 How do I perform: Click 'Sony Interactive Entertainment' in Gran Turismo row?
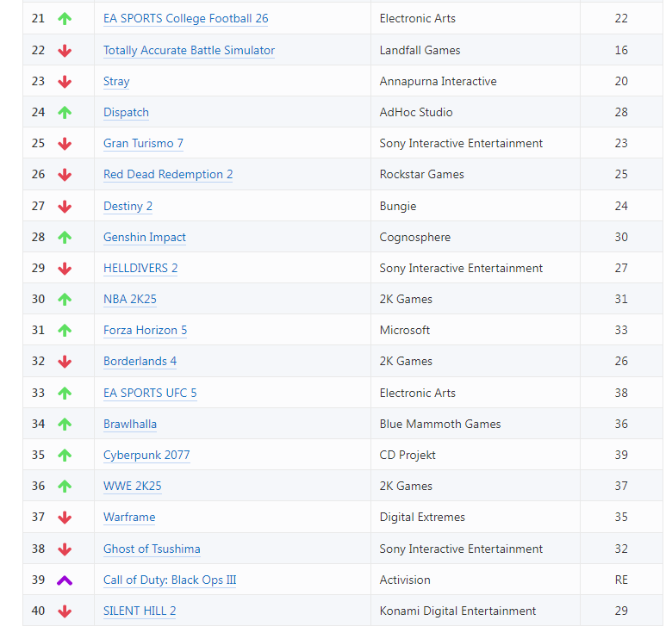[x=461, y=143]
